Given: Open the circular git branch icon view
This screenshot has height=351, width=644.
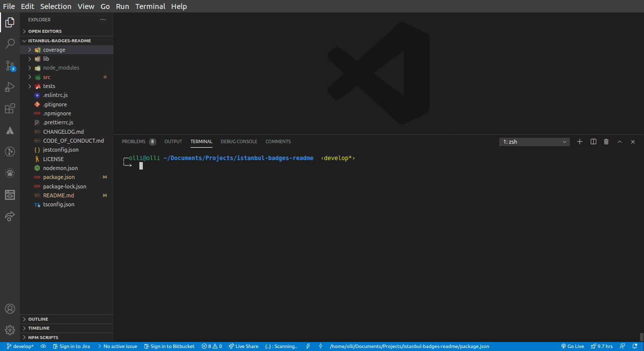Looking at the screenshot, I should tap(10, 152).
